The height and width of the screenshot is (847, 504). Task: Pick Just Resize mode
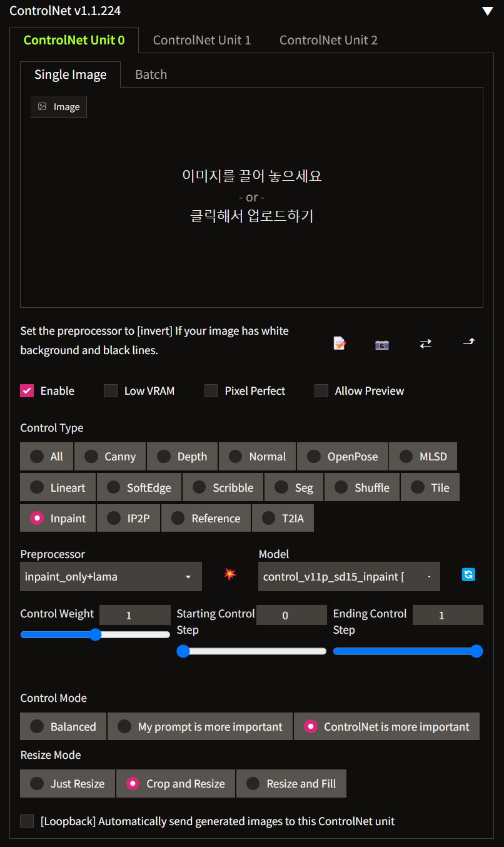pyautogui.click(x=68, y=783)
